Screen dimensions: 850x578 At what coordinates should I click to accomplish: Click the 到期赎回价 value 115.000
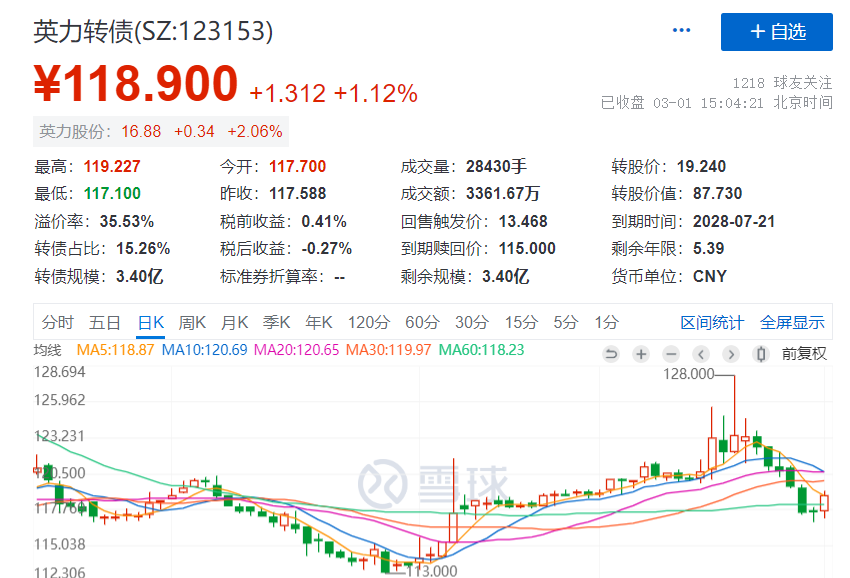(527, 248)
